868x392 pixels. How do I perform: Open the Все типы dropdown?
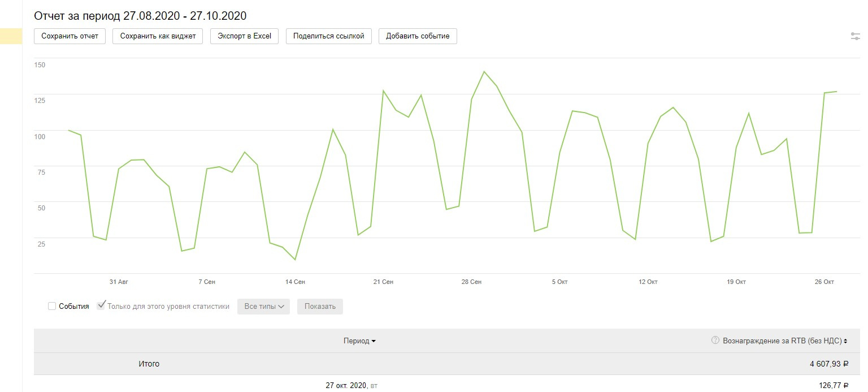pyautogui.click(x=263, y=307)
